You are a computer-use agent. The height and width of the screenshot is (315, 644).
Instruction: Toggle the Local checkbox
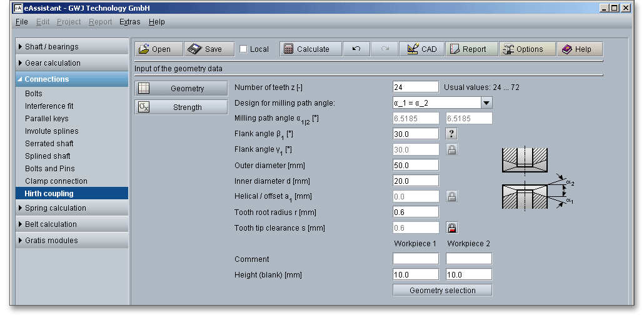coord(244,49)
